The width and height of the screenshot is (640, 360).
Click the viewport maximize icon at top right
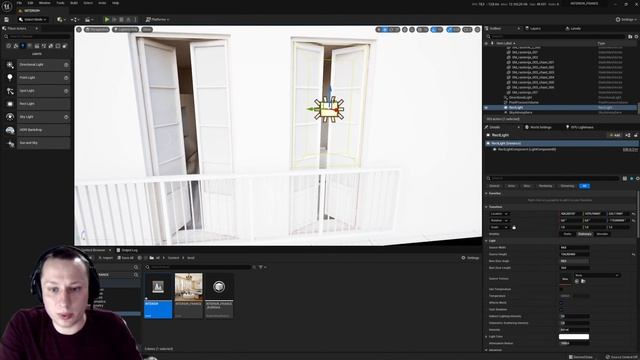[x=478, y=29]
